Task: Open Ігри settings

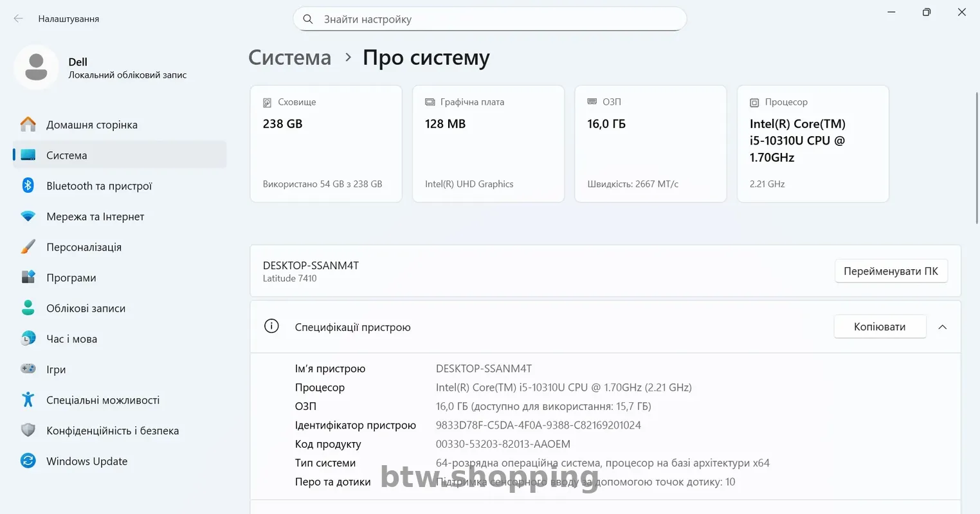Action: pos(57,369)
